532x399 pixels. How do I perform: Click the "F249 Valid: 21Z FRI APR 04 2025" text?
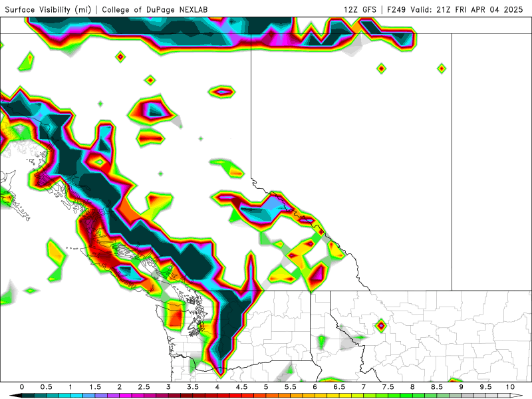tap(455, 9)
